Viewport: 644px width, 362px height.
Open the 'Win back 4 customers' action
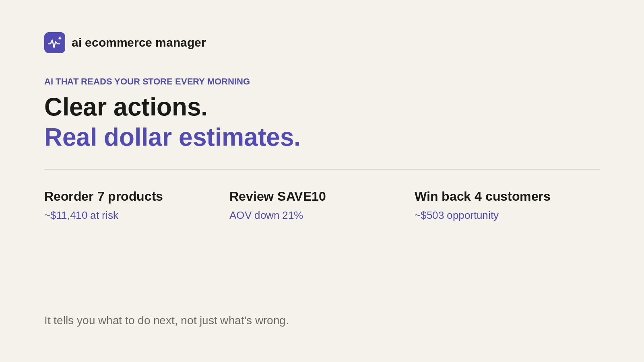[482, 196]
